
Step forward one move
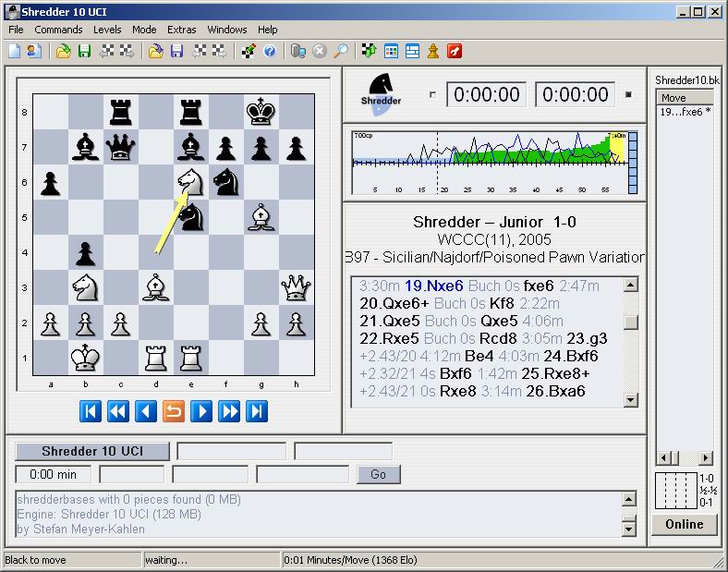[201, 411]
